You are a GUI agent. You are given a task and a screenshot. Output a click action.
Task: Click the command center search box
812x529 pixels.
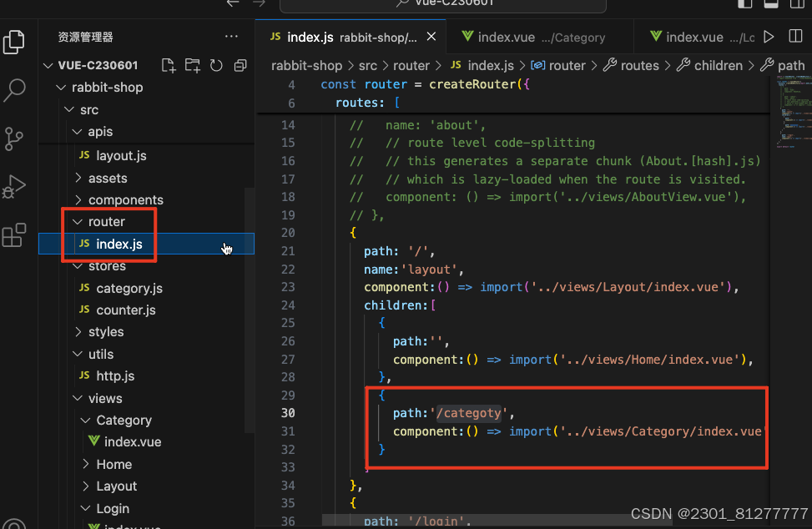[x=443, y=4]
